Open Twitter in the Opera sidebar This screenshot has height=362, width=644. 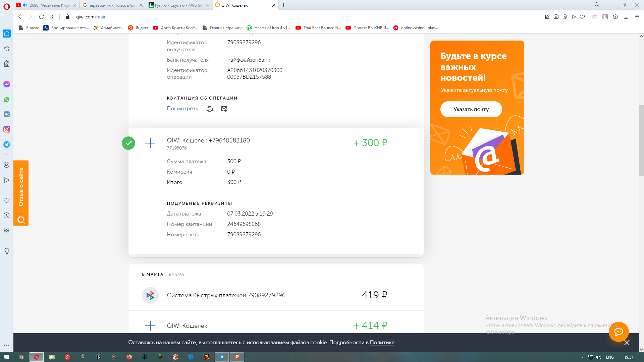pyautogui.click(x=7, y=144)
